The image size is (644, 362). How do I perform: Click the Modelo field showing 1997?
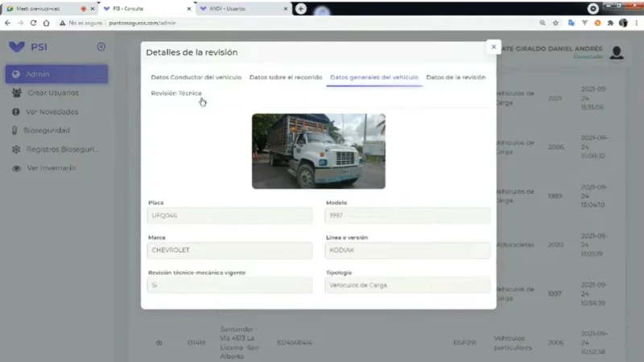pos(407,216)
